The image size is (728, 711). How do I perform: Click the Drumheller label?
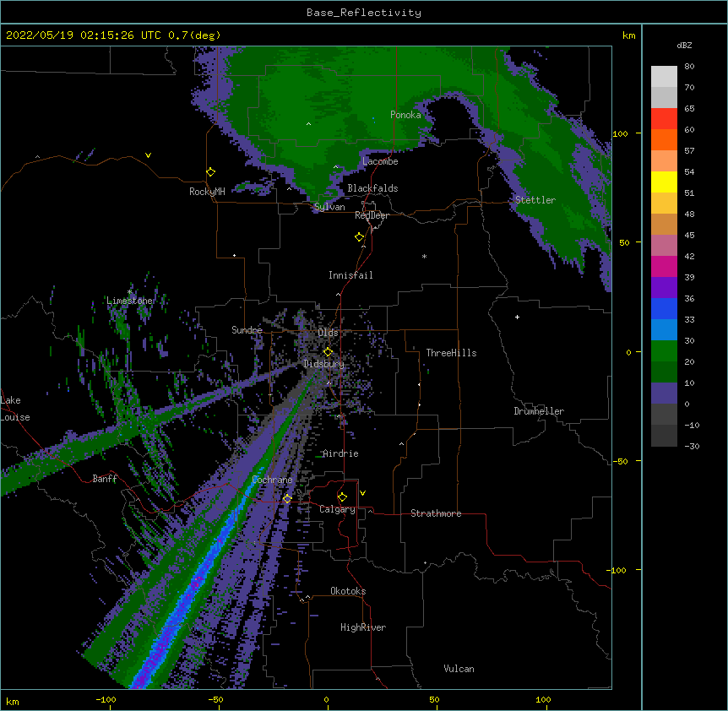(539, 411)
